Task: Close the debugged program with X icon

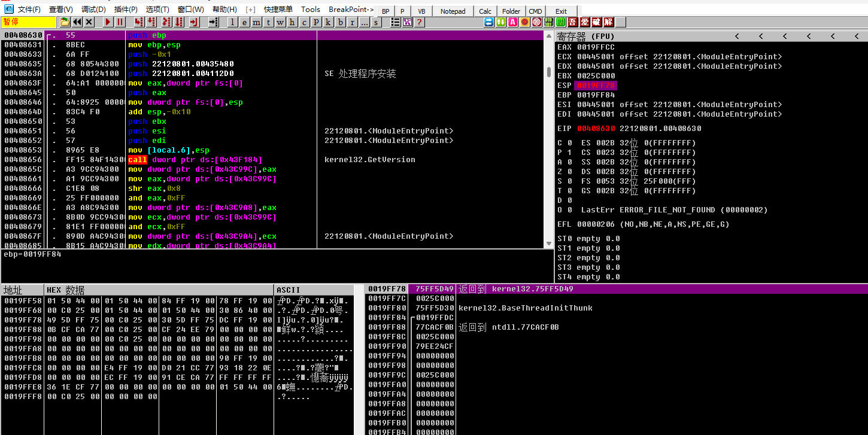Action: [89, 22]
